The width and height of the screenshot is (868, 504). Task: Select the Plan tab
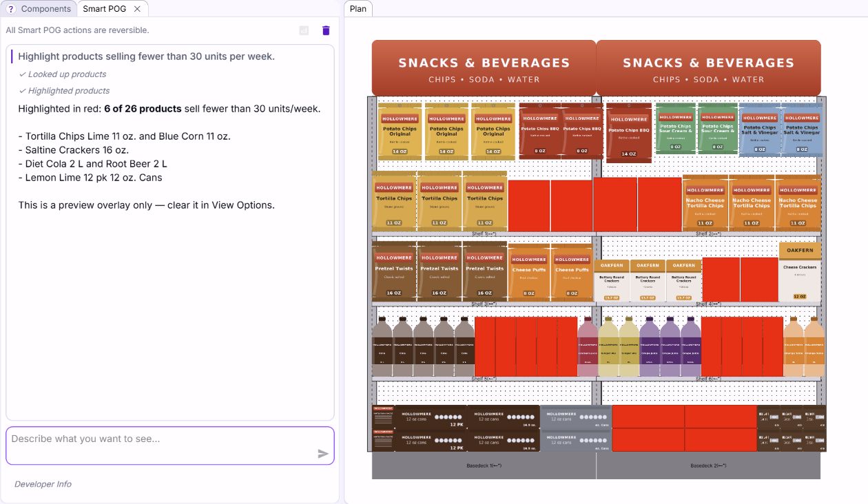[x=358, y=9]
